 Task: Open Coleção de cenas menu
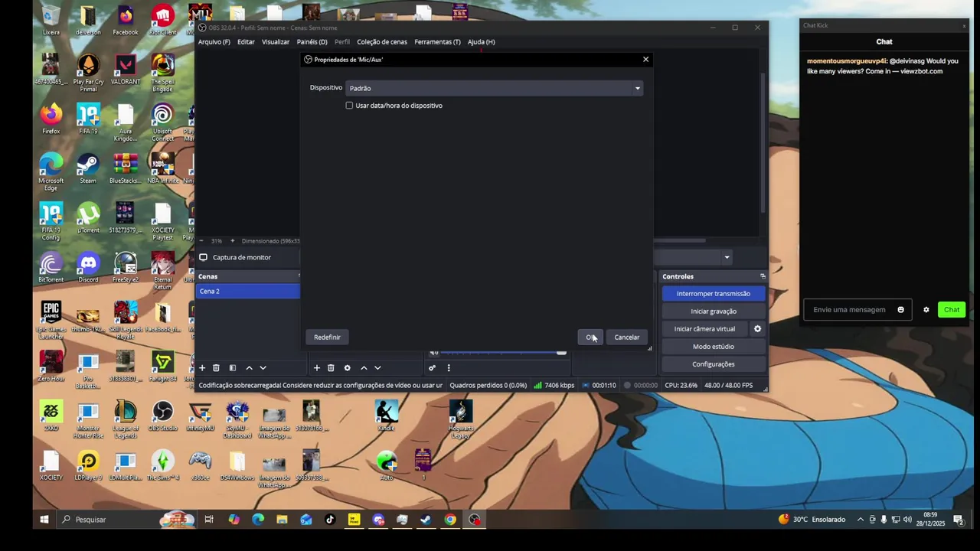point(382,42)
